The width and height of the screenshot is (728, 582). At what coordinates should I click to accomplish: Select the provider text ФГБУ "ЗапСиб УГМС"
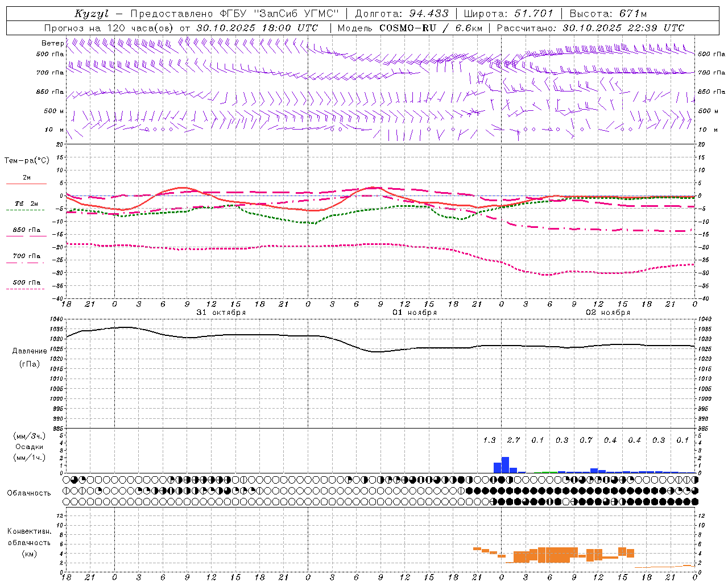pos(279,14)
